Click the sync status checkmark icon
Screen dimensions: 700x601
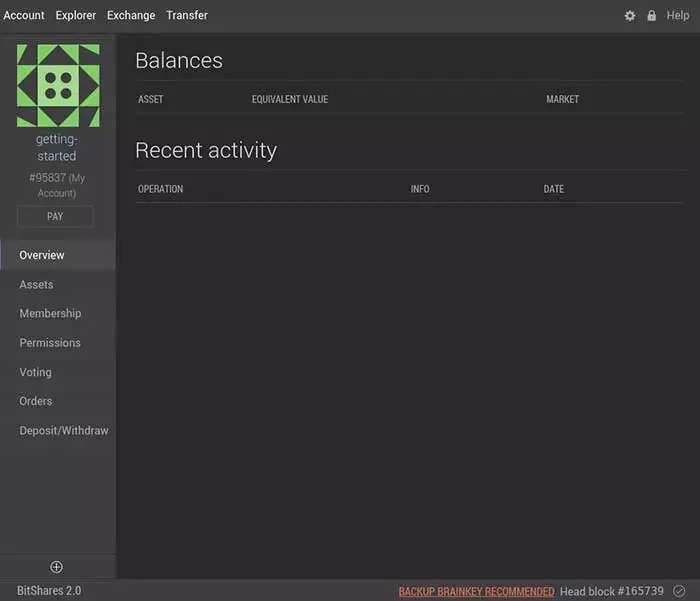(679, 591)
